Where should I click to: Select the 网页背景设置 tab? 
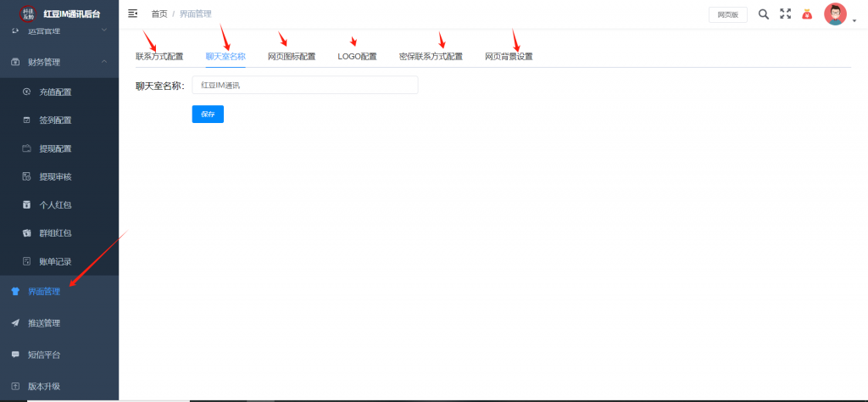[x=509, y=57]
